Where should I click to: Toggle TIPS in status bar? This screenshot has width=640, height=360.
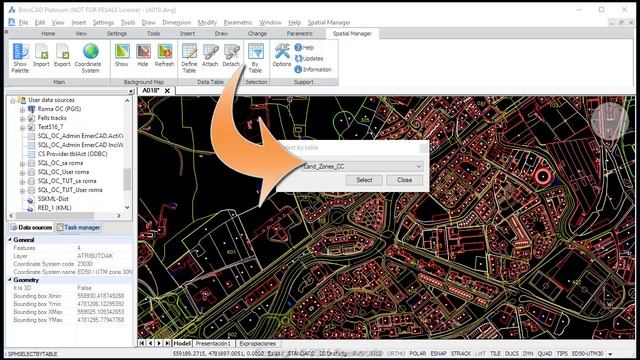tap(562, 353)
